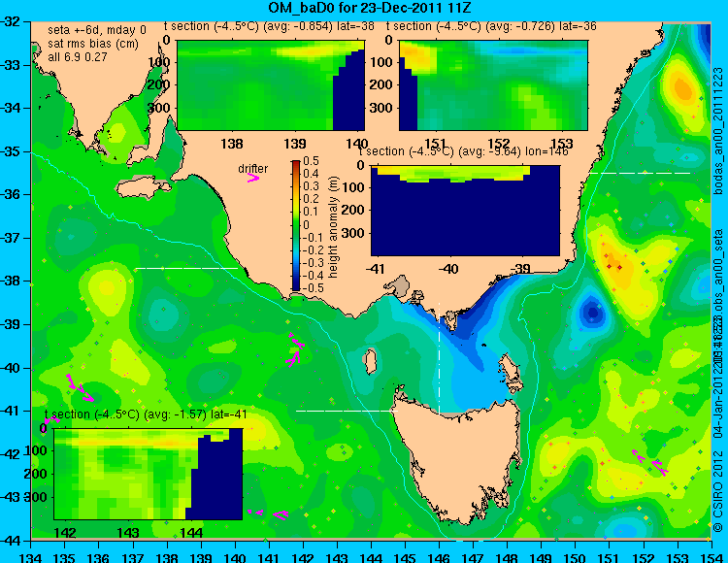Select the 0.5 tick on the colorbar
Viewport: 728px width, 563px height.
(x=311, y=161)
